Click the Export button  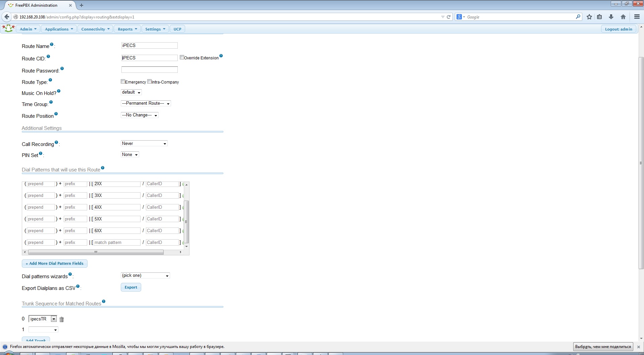pyautogui.click(x=131, y=287)
